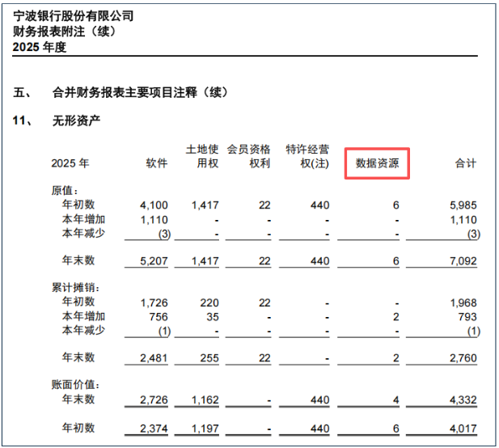This screenshot has height=448, width=499.
Task: Click the 原值 row label
Action: point(64,191)
